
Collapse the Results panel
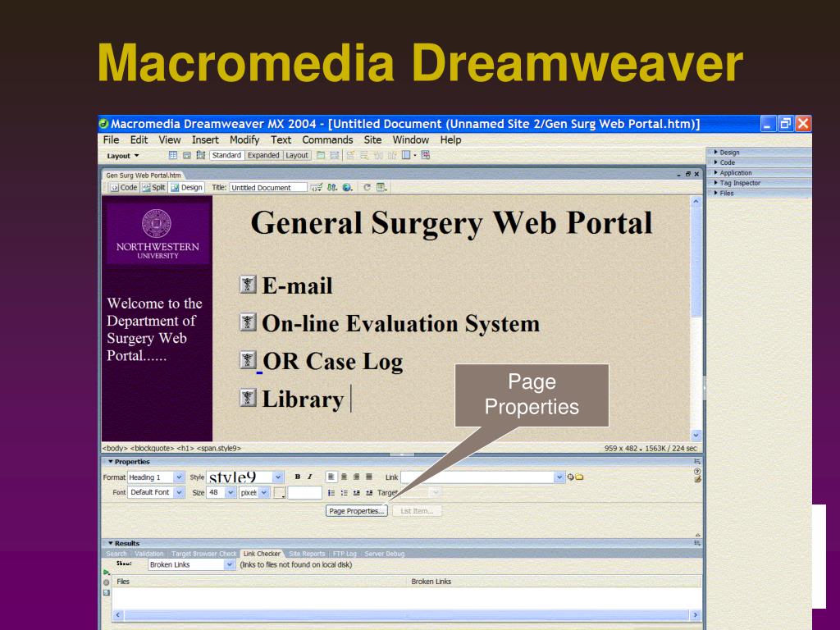(x=111, y=543)
